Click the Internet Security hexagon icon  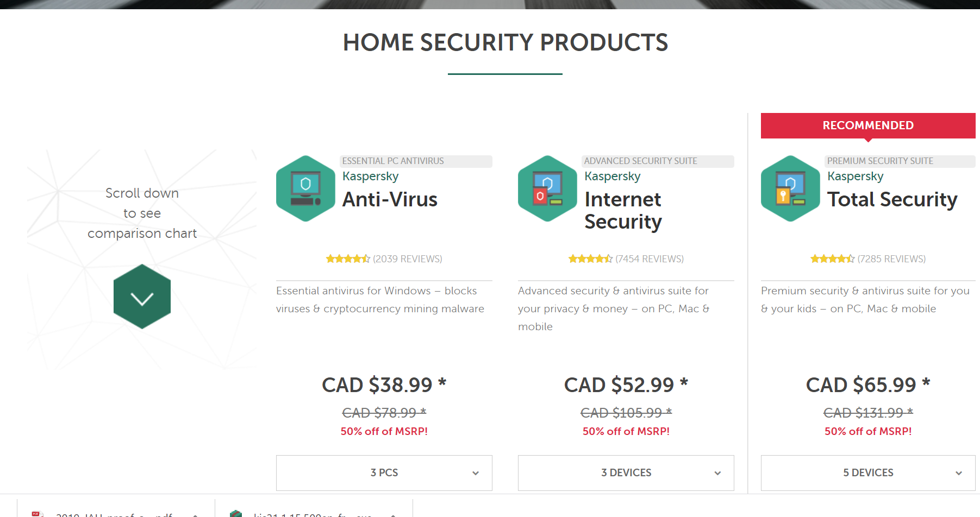(x=547, y=188)
